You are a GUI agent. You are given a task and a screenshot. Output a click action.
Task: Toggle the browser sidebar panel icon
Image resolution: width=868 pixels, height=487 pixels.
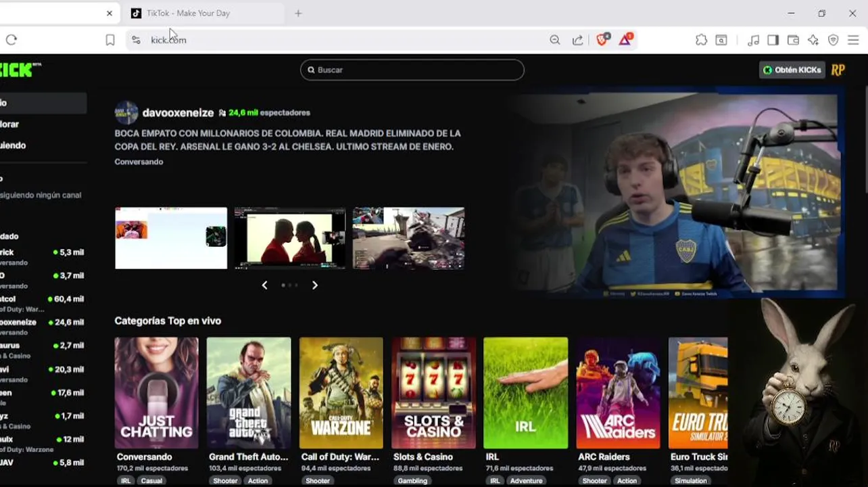click(773, 40)
